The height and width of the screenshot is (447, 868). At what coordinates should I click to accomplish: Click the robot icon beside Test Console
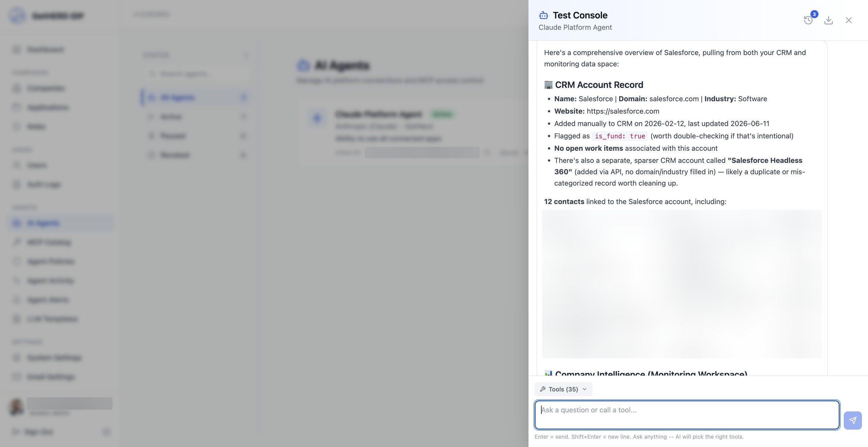[x=544, y=15]
